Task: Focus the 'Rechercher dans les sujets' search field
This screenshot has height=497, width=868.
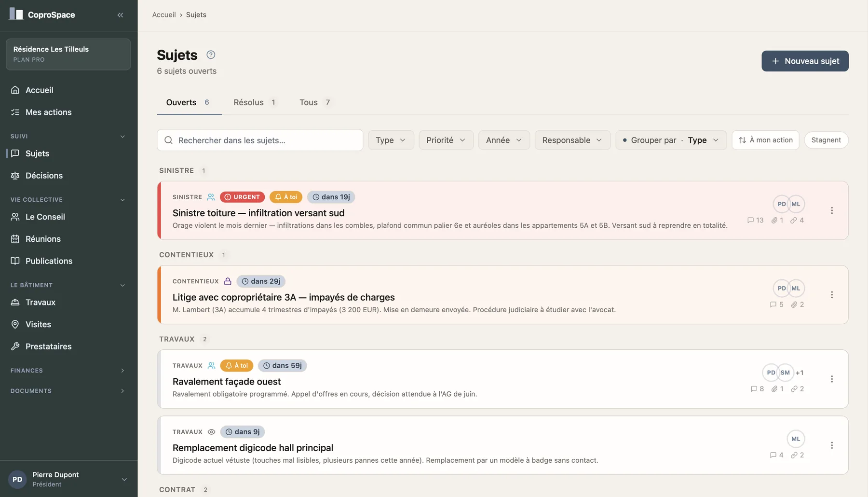Action: tap(260, 140)
